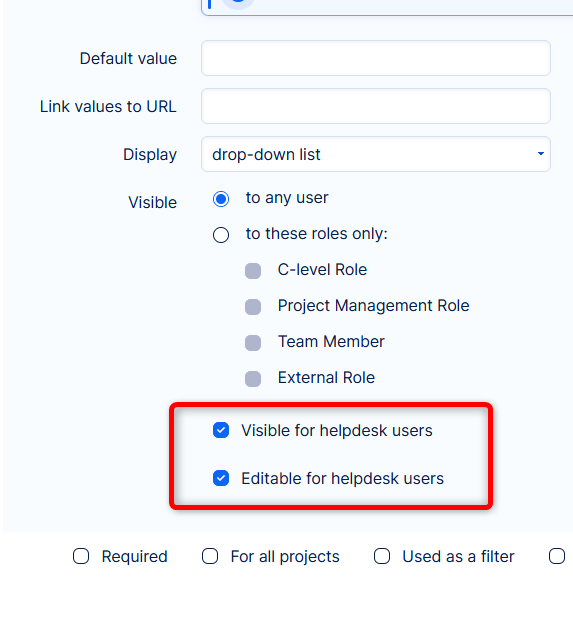Uncheck Visible for helpdesk users
The height and width of the screenshot is (625, 573).
point(221,430)
